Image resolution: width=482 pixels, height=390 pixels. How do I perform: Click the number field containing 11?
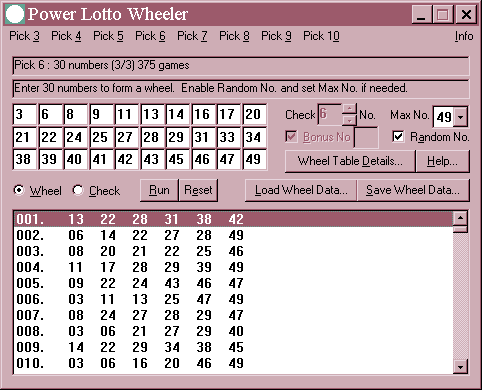click(x=127, y=114)
